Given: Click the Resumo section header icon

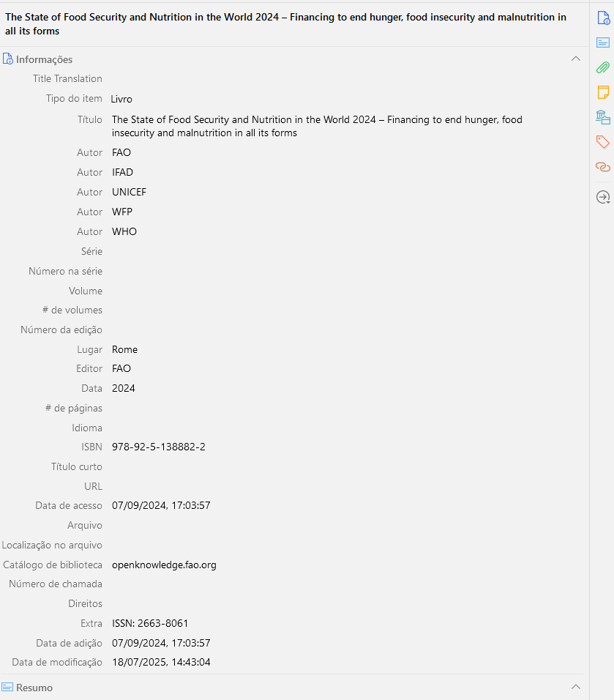Looking at the screenshot, I should click(7, 688).
